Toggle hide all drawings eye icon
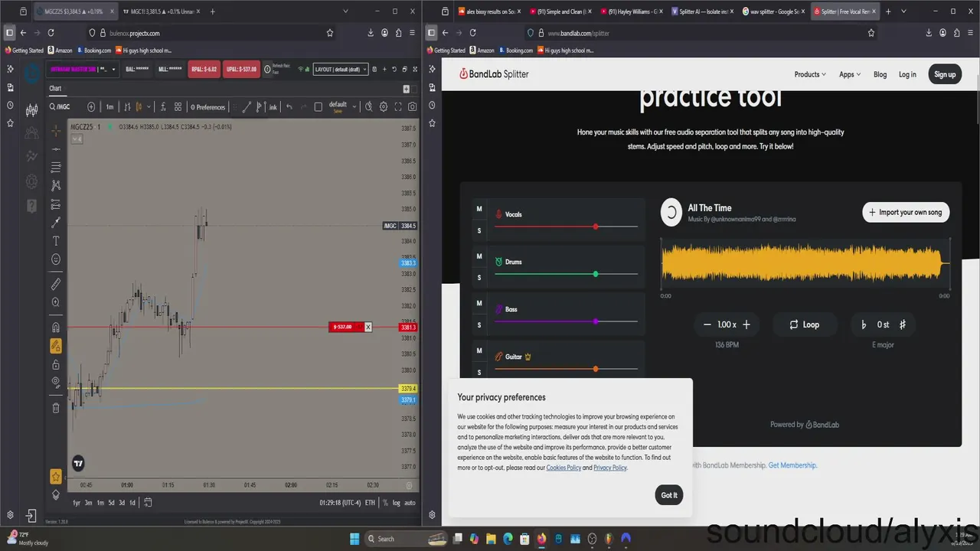980x551 pixels. (x=56, y=383)
